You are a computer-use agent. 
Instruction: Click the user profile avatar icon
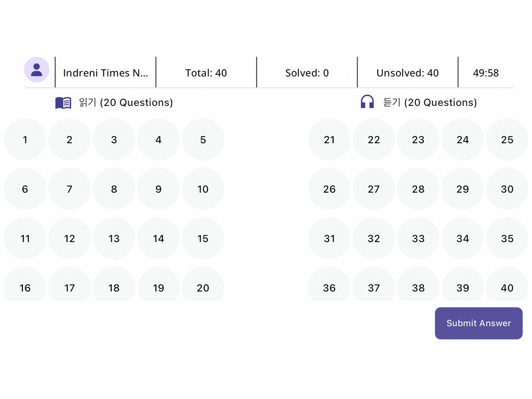[37, 70]
